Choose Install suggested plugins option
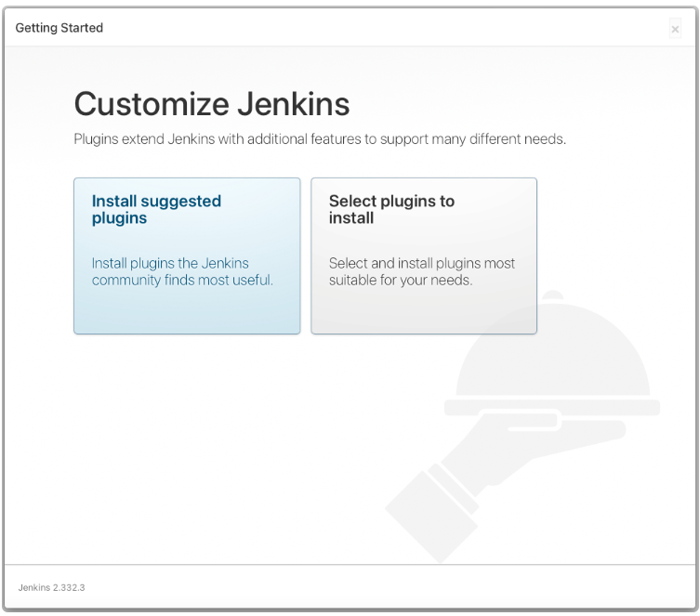 tap(187, 256)
